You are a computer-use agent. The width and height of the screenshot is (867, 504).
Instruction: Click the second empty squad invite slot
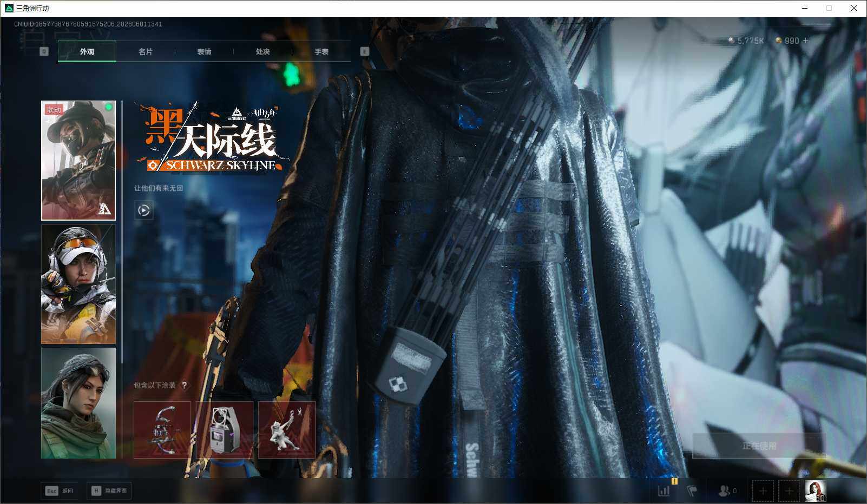789,490
